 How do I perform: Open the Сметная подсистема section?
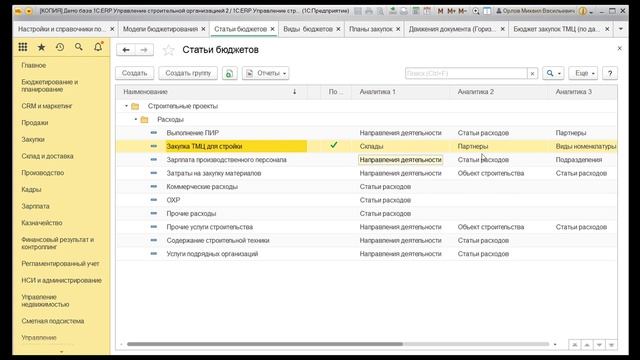click(x=53, y=321)
